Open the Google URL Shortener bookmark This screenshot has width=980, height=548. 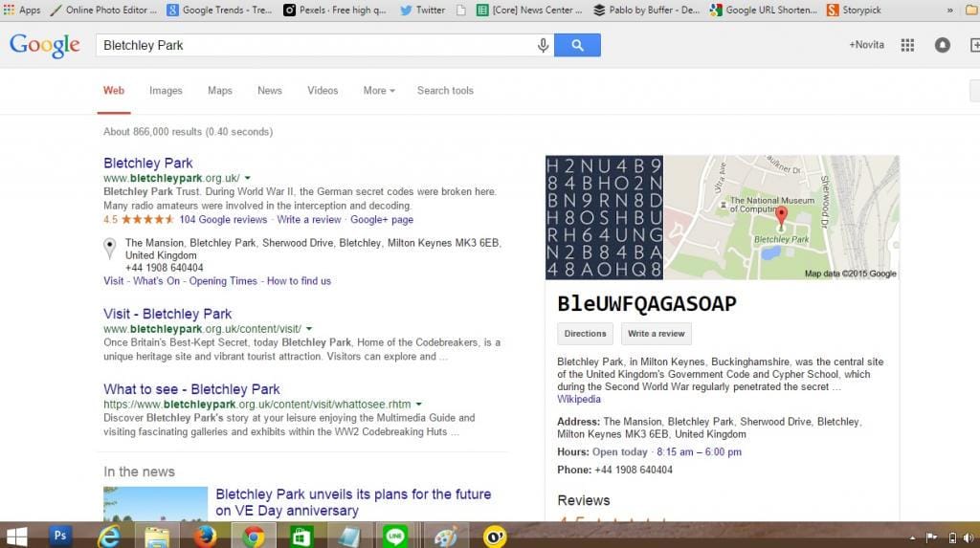click(764, 10)
